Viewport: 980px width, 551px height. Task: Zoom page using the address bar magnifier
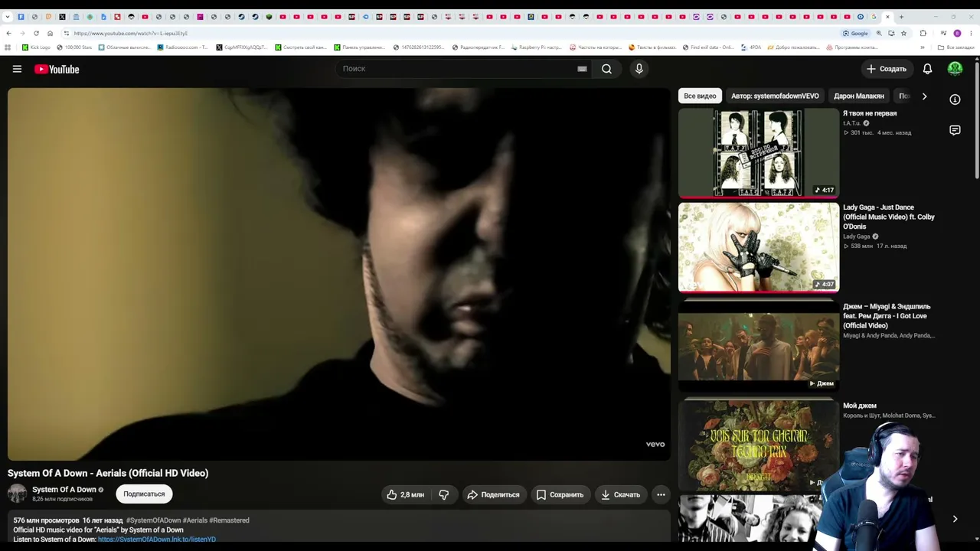[x=879, y=33]
